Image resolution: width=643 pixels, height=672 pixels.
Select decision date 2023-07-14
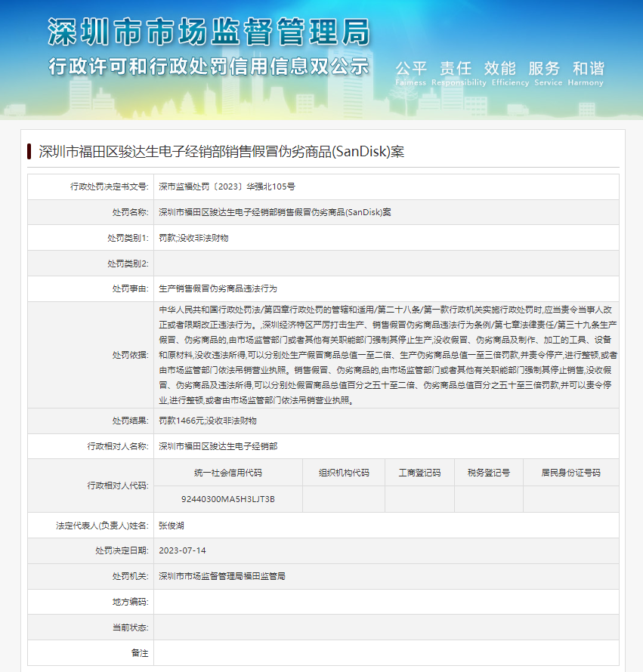coord(182,550)
